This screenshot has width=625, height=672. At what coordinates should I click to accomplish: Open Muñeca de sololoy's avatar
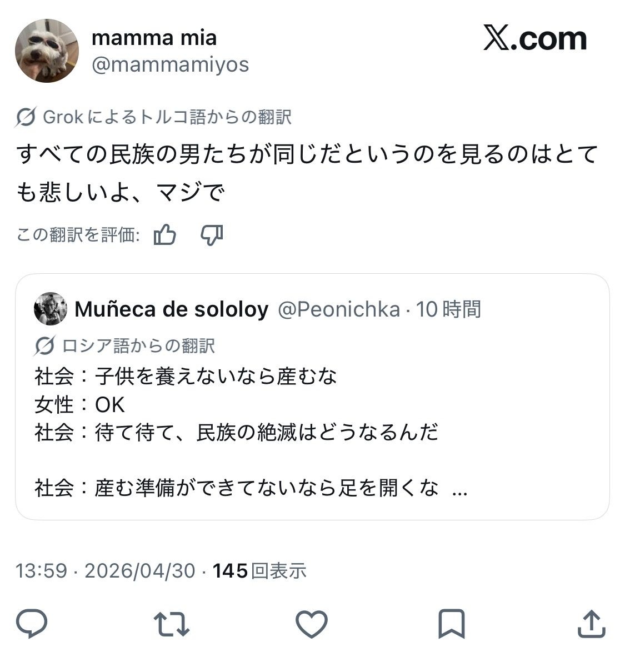pos(51,309)
